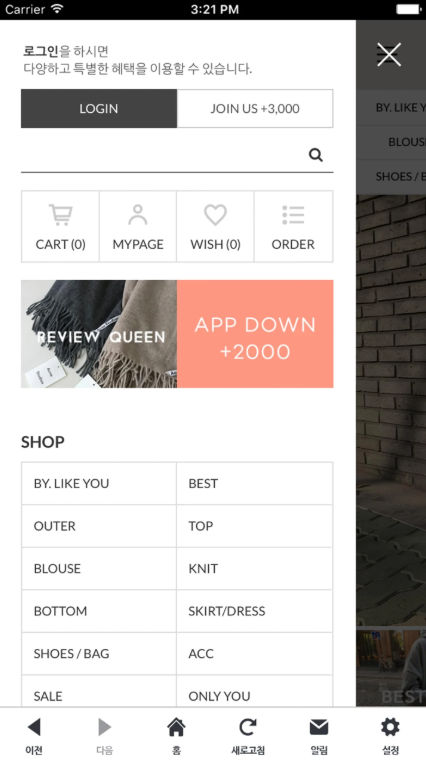The image size is (426, 760).
Task: Open the ORDER list shortcut
Action: (293, 226)
